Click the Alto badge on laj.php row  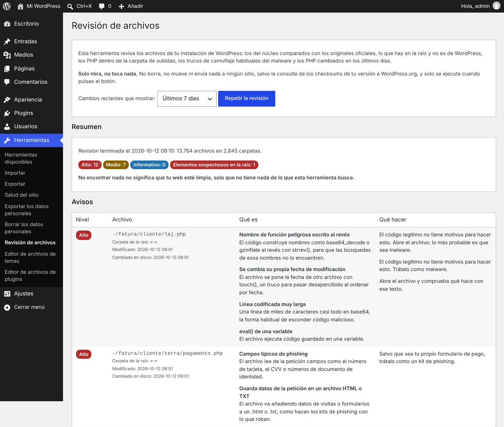pos(84,235)
